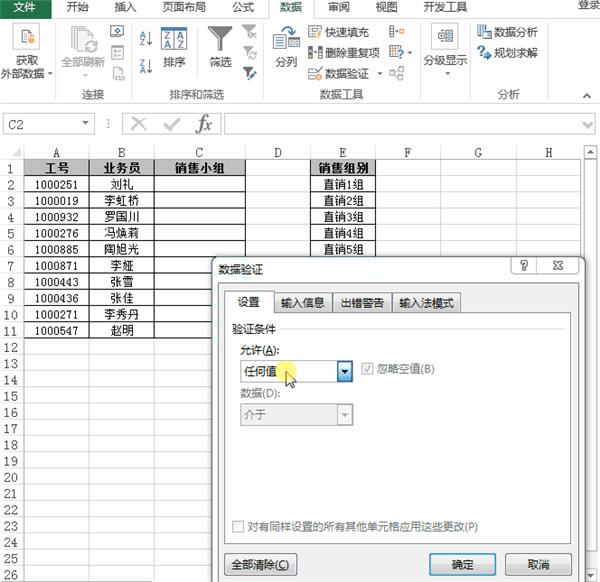This screenshot has height=582, width=600.
Task: Click Clear All (全部清除) button
Action: point(261,564)
